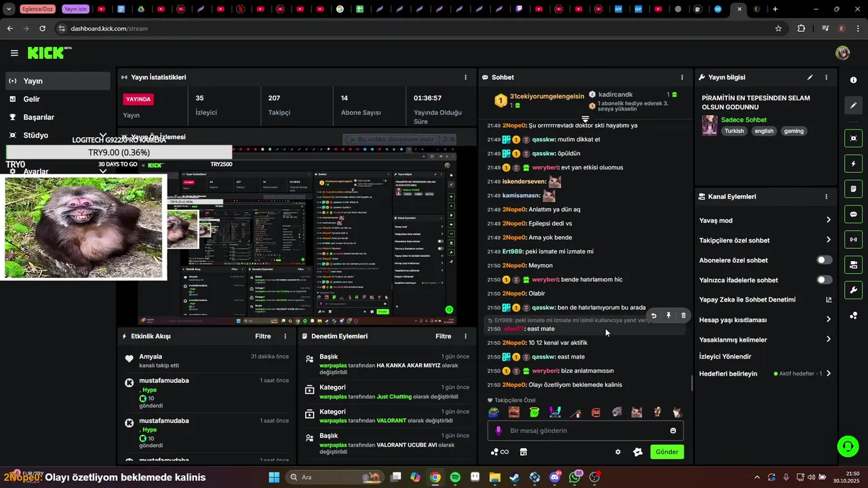Viewport: 868px width, 488px height.
Task: Select Gelir in the sidebar
Action: pos(58,99)
